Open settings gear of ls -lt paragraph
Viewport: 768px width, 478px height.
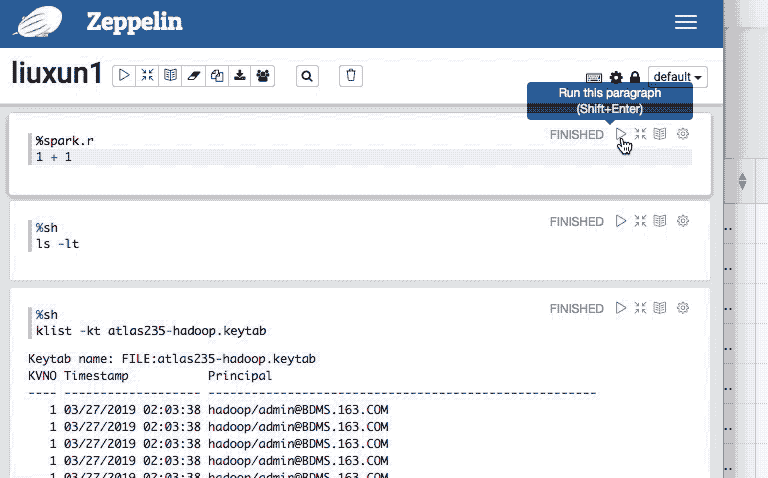(x=683, y=221)
